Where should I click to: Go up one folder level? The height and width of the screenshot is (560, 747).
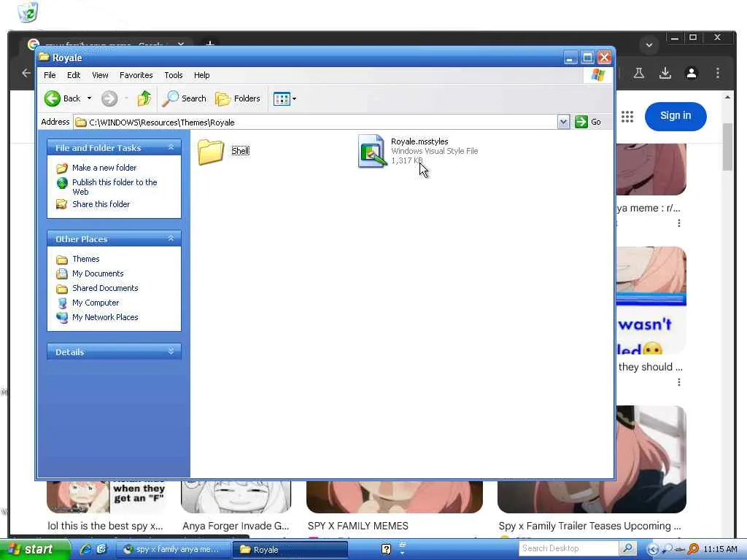pyautogui.click(x=144, y=98)
